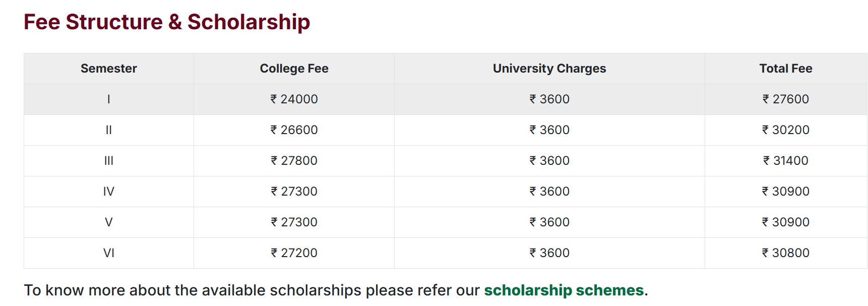Click the Fee Structure & Scholarship heading

click(167, 22)
